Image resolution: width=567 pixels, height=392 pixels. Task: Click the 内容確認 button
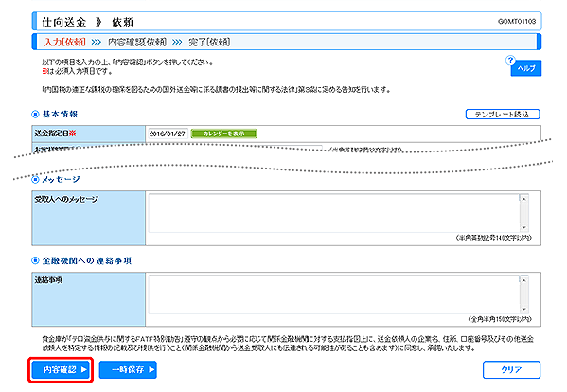(x=61, y=369)
